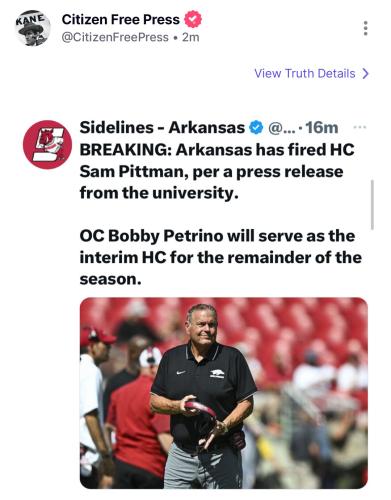Click the Razorback logo on the coach's shirt
391x500 pixels.
(x=217, y=374)
